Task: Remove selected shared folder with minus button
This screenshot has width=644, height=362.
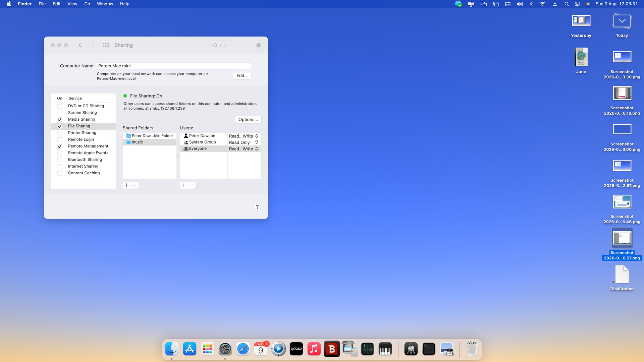Action: tap(135, 185)
